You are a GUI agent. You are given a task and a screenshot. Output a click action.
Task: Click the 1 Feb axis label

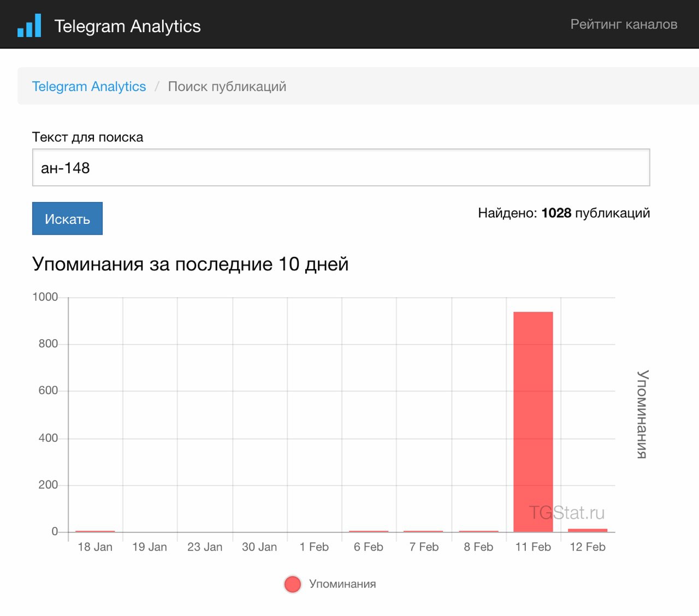[x=314, y=547]
